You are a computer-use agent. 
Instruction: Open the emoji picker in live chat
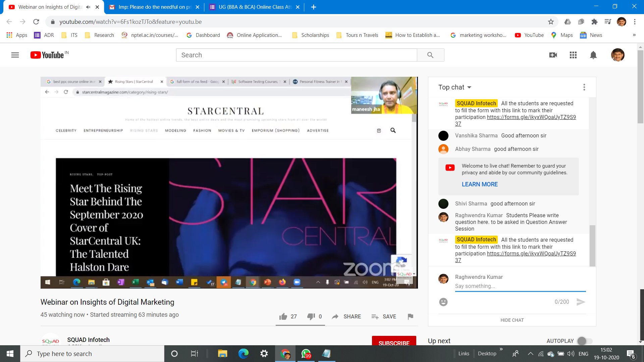pyautogui.click(x=443, y=302)
